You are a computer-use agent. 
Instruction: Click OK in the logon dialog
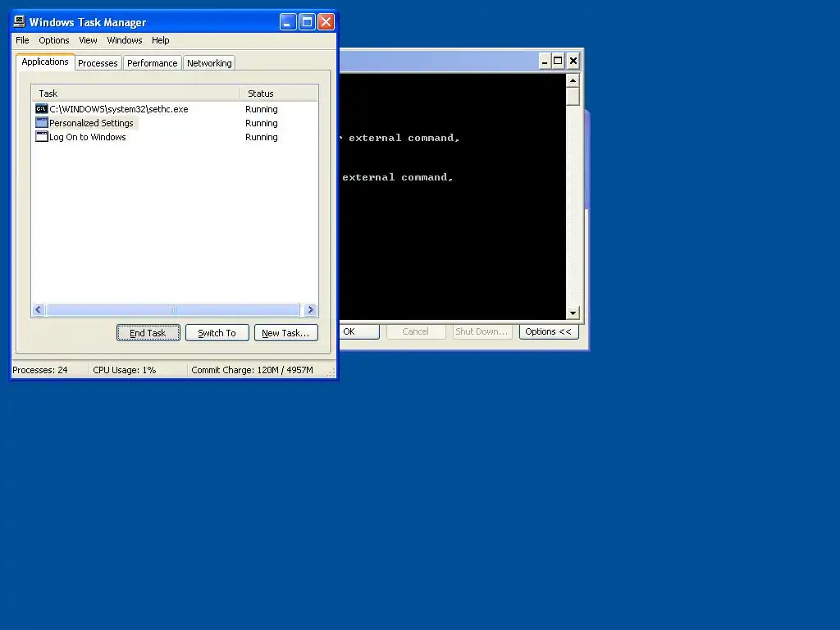359,331
